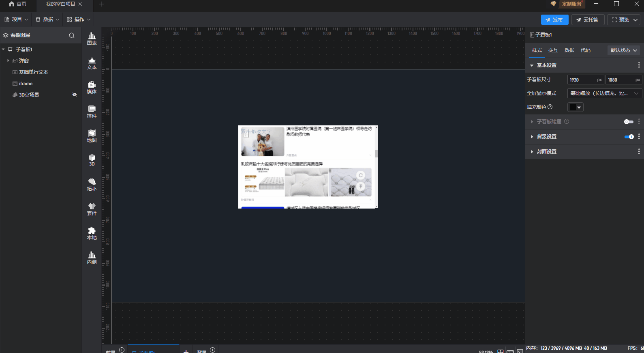This screenshot has height=353, width=644.
Task: Open 子看板轮播 more options (three dots)
Action: [x=639, y=121]
